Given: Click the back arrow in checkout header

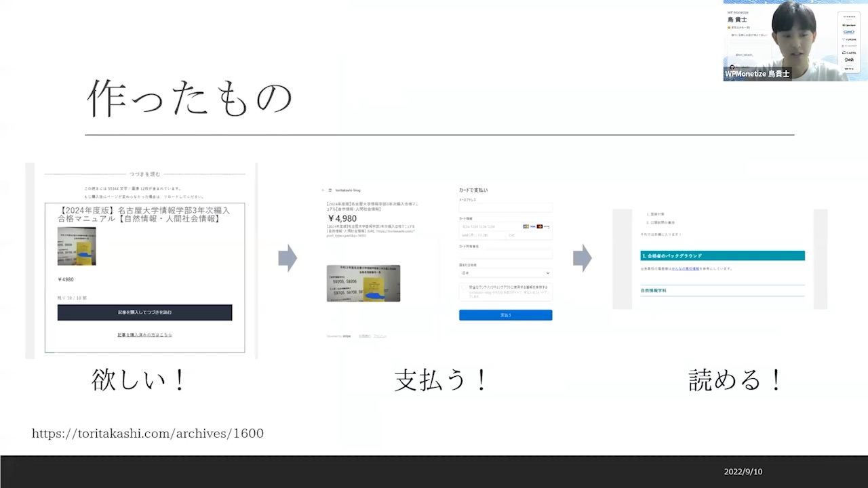Looking at the screenshot, I should (323, 190).
